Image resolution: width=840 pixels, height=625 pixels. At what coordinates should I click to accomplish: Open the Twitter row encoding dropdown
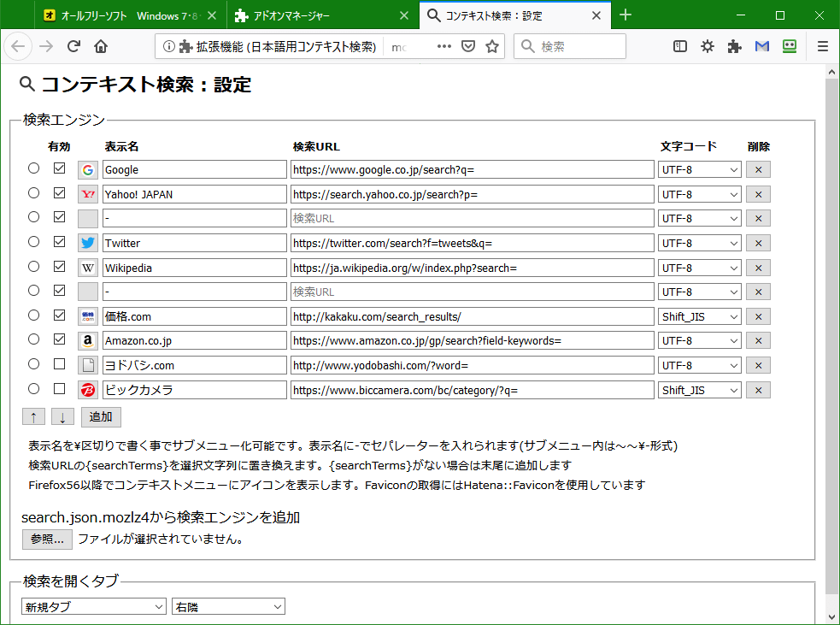pos(700,244)
